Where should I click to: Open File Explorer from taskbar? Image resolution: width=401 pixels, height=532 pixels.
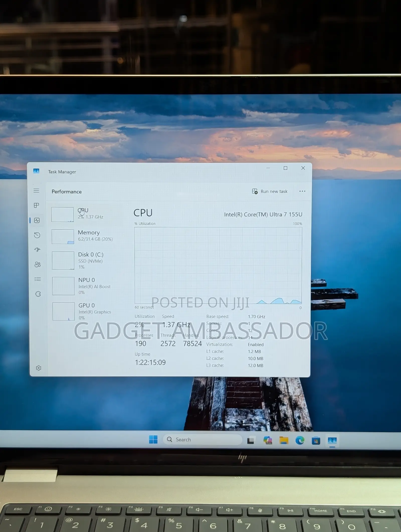(284, 440)
